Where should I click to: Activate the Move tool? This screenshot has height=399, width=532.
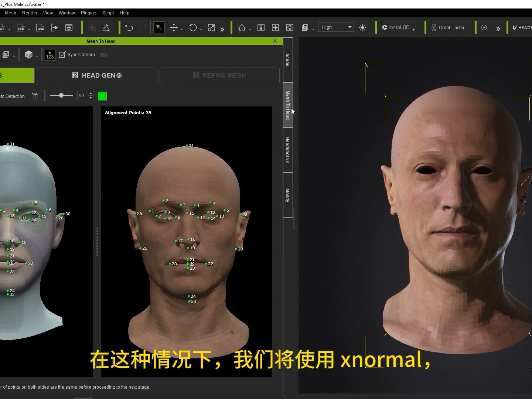click(x=174, y=28)
